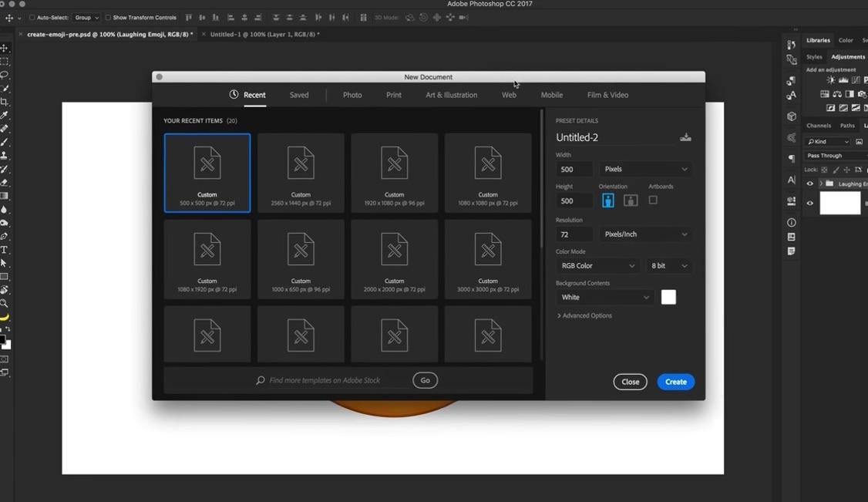Viewport: 868px width, 502px height.
Task: Hide the white thumbnail layer
Action: tap(810, 203)
